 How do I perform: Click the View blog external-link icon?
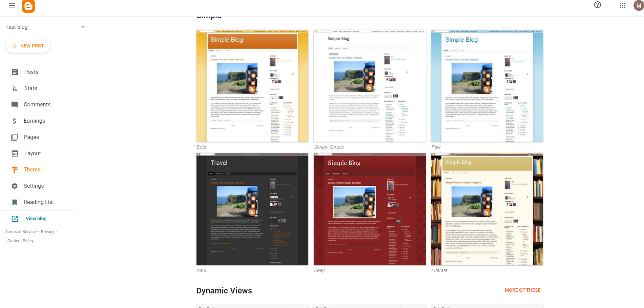(x=15, y=219)
